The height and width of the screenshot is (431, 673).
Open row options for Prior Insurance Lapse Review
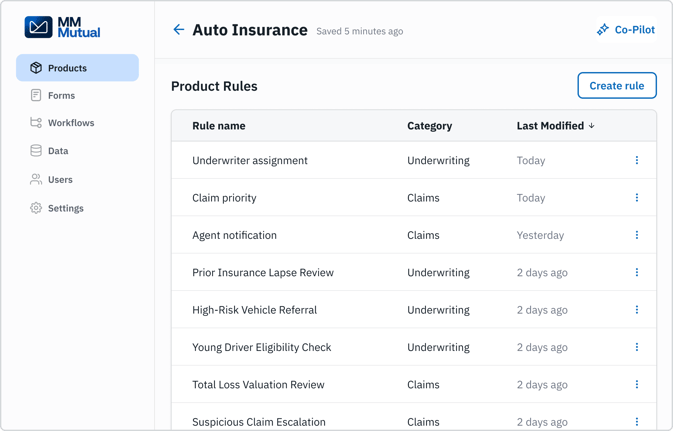637,272
